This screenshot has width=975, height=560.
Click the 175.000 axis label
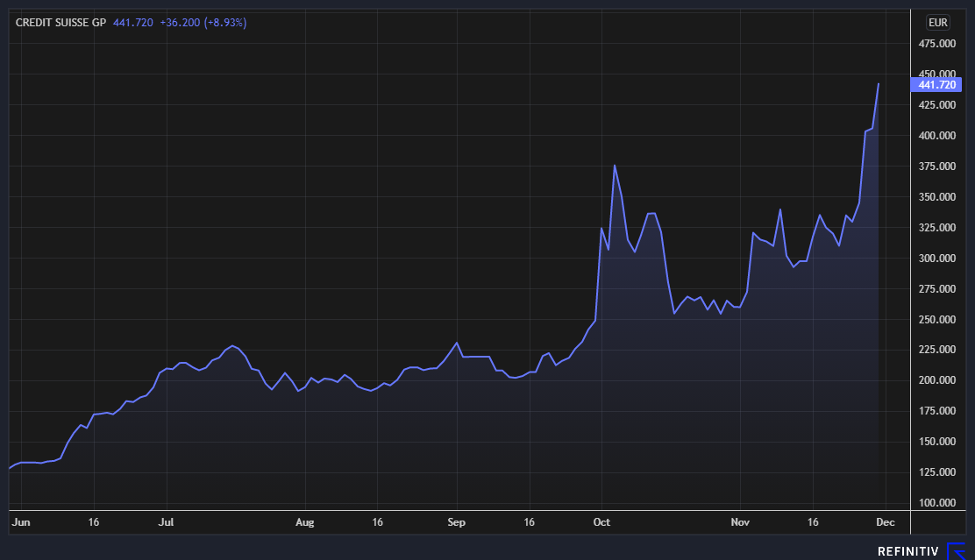click(937, 411)
